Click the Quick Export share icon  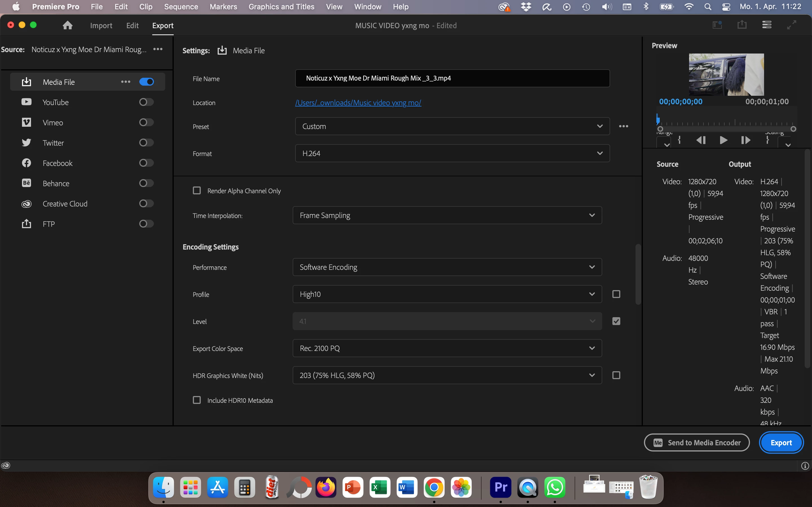742,25
